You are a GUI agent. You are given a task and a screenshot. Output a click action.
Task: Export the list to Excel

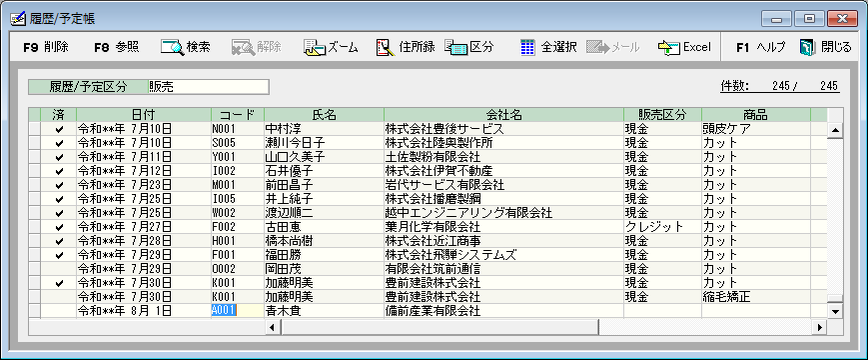coord(684,47)
